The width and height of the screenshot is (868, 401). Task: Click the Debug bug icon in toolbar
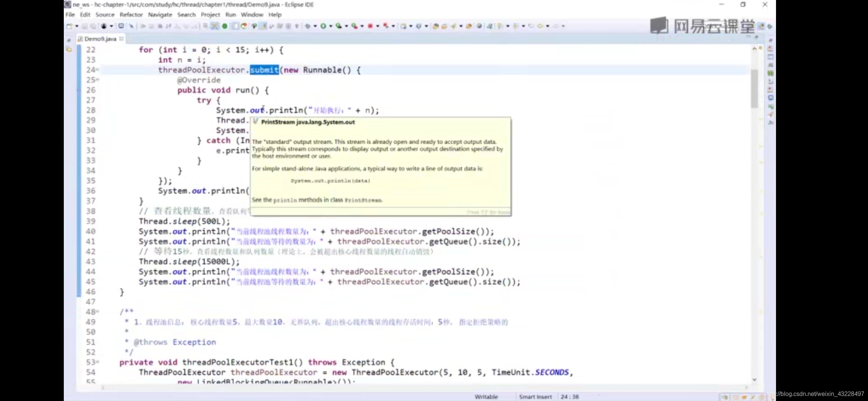tap(308, 26)
